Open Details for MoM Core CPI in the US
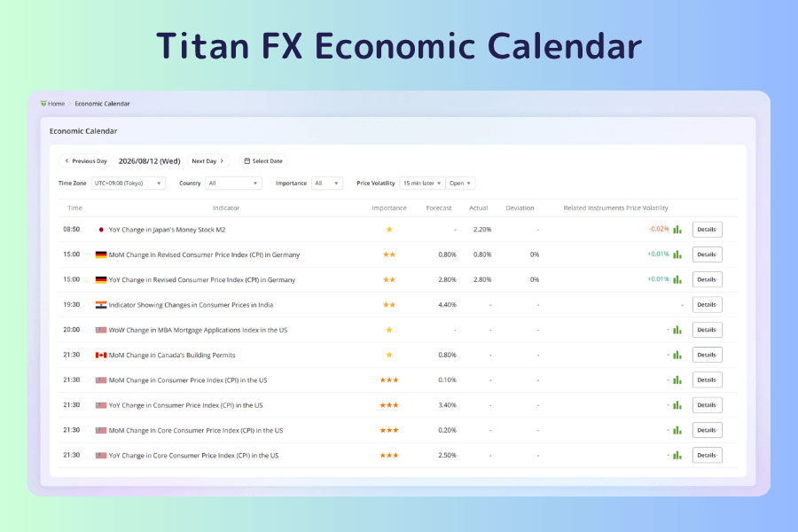 [707, 430]
